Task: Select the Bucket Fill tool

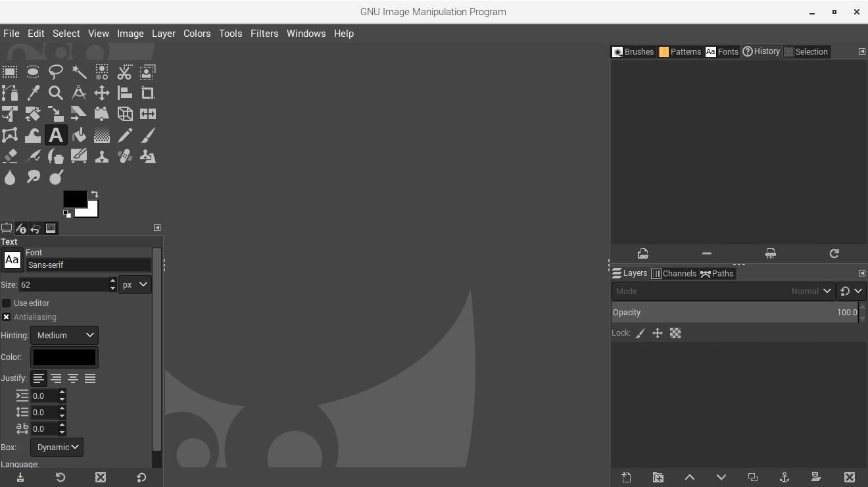Action: (79, 136)
